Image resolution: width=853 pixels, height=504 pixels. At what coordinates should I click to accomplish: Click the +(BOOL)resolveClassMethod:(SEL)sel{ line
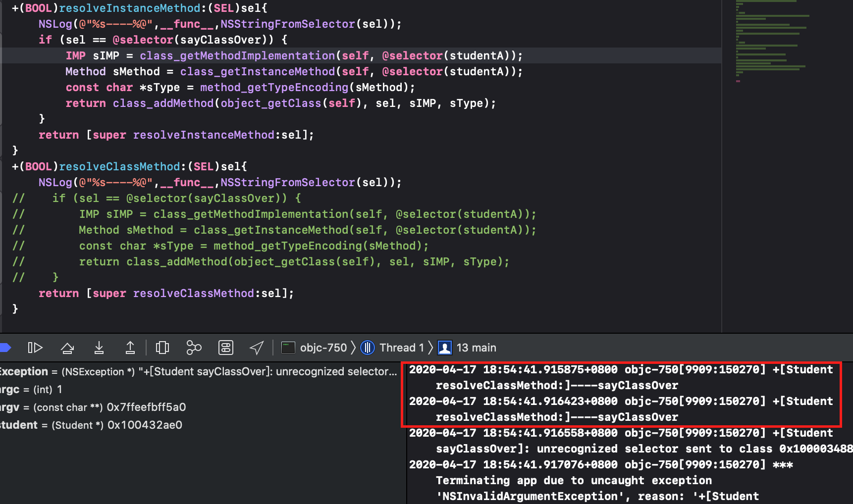pyautogui.click(x=129, y=166)
